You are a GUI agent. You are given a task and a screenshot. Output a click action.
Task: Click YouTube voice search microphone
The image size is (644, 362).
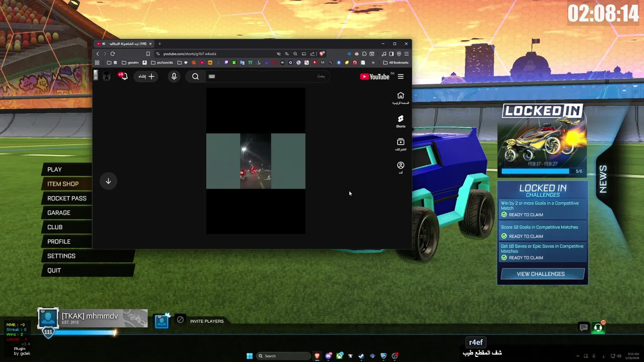174,76
